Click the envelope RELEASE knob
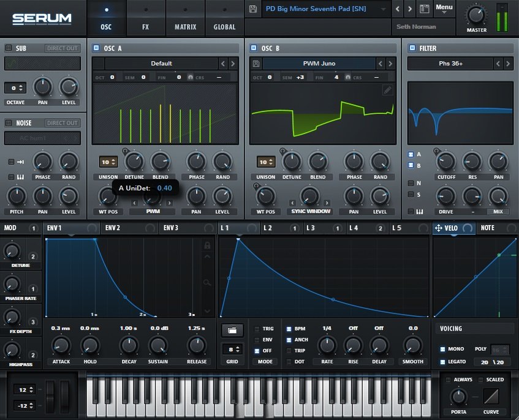This screenshot has height=420, width=519. [x=197, y=345]
